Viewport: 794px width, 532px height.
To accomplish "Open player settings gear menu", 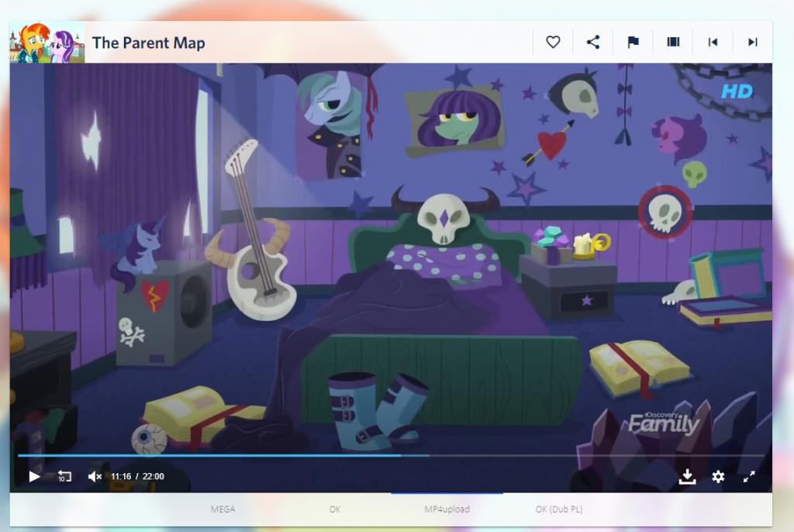I will (718, 476).
